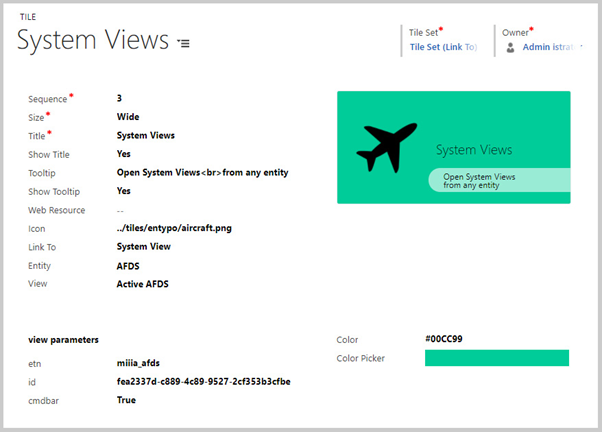Toggle the cmdbar True value
Image resolution: width=602 pixels, height=432 pixels.
126,400
